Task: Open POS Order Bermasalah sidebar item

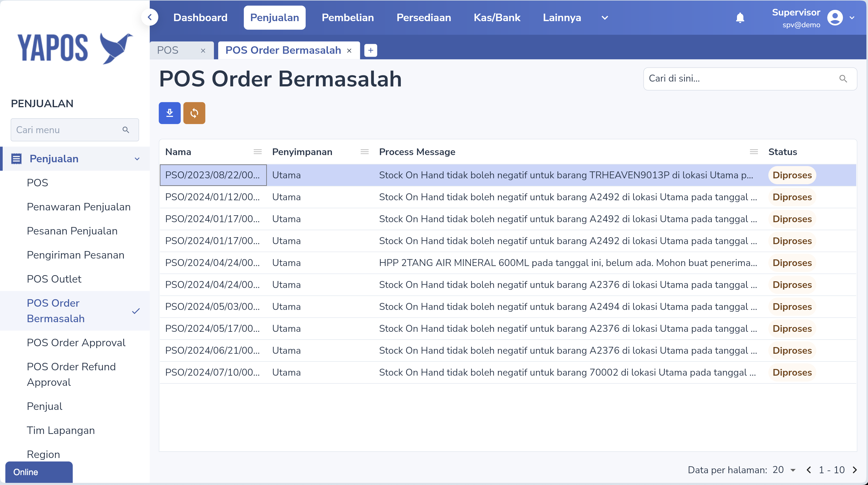Action: pos(75,310)
